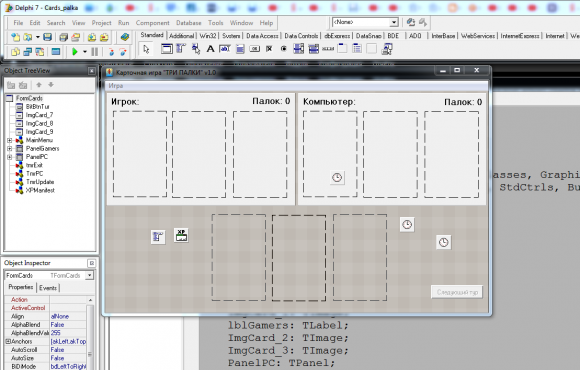
Task: Select the Label component (A) in palette
Action: pos(210,49)
